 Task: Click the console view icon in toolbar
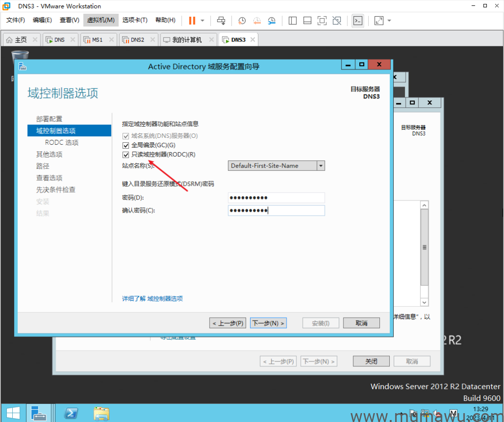[x=358, y=20]
